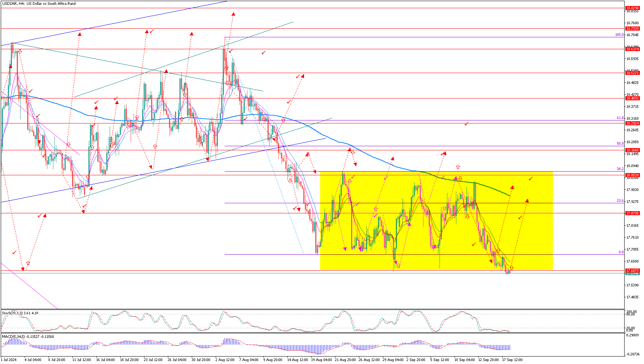The height and width of the screenshot is (364, 644).
Task: Select the red 17.8735 price level label
Action: pyautogui.click(x=632, y=213)
